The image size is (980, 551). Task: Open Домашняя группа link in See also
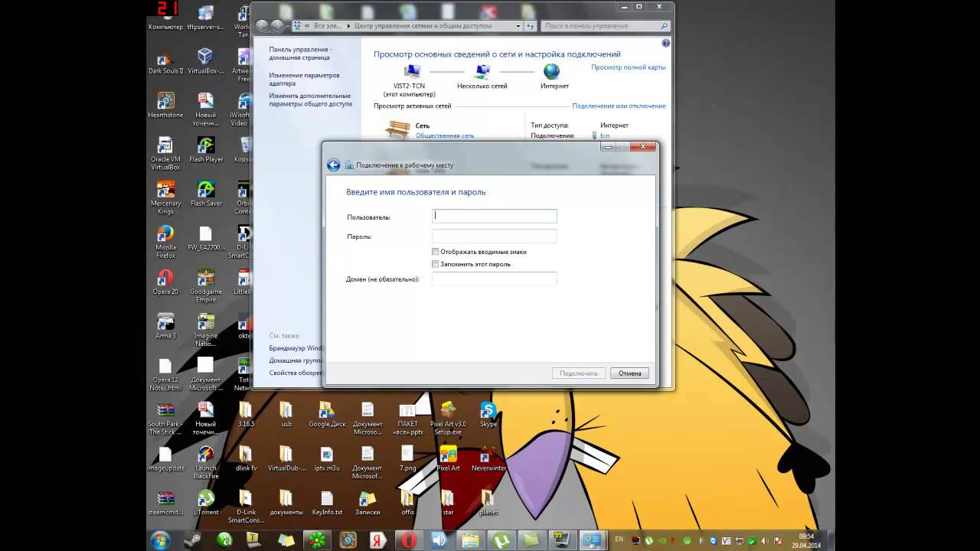pos(296,360)
